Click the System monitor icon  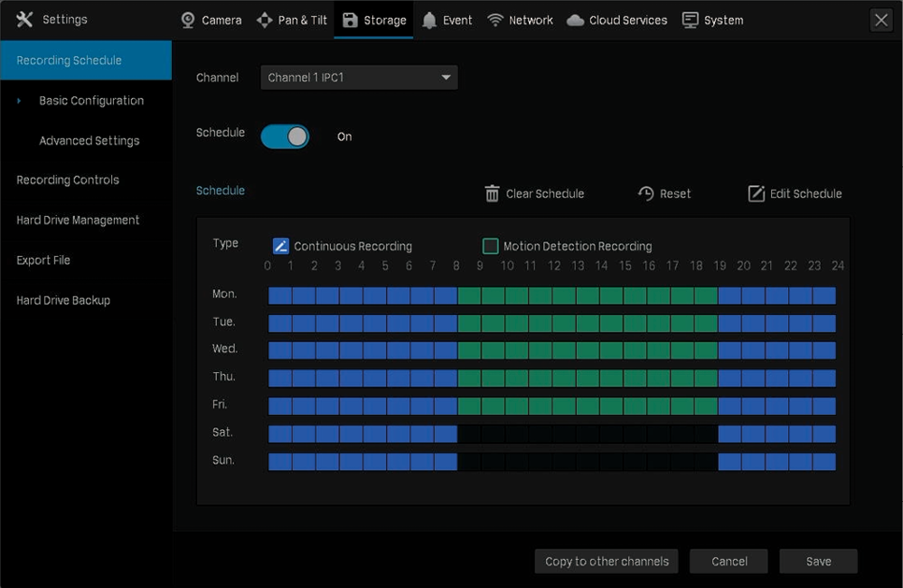pyautogui.click(x=690, y=21)
